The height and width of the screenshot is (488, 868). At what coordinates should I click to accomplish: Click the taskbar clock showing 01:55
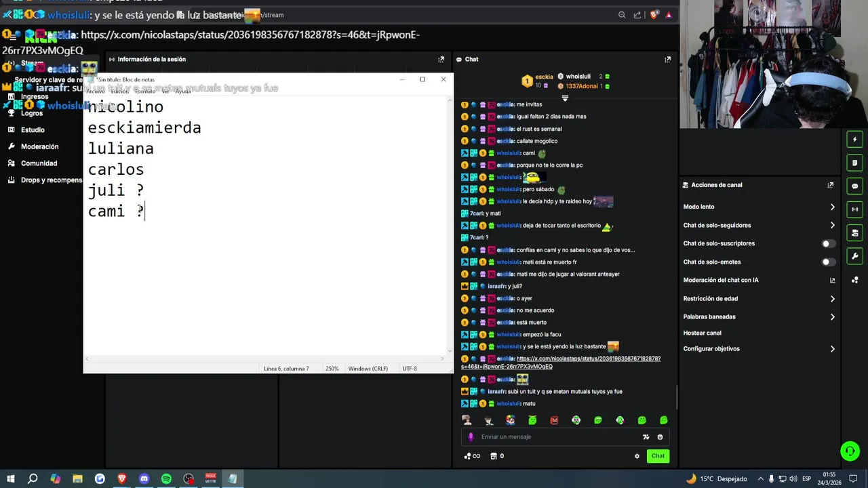click(829, 479)
